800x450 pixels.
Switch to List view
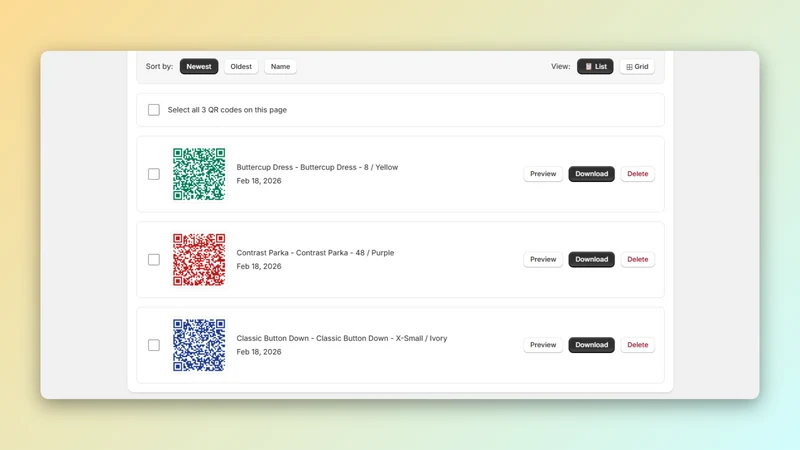pyautogui.click(x=595, y=66)
